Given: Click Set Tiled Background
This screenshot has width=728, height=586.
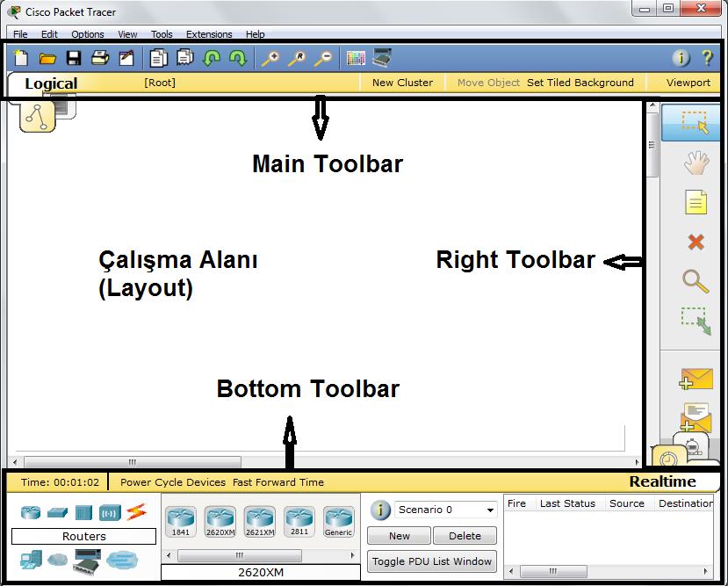Looking at the screenshot, I should pyautogui.click(x=580, y=83).
